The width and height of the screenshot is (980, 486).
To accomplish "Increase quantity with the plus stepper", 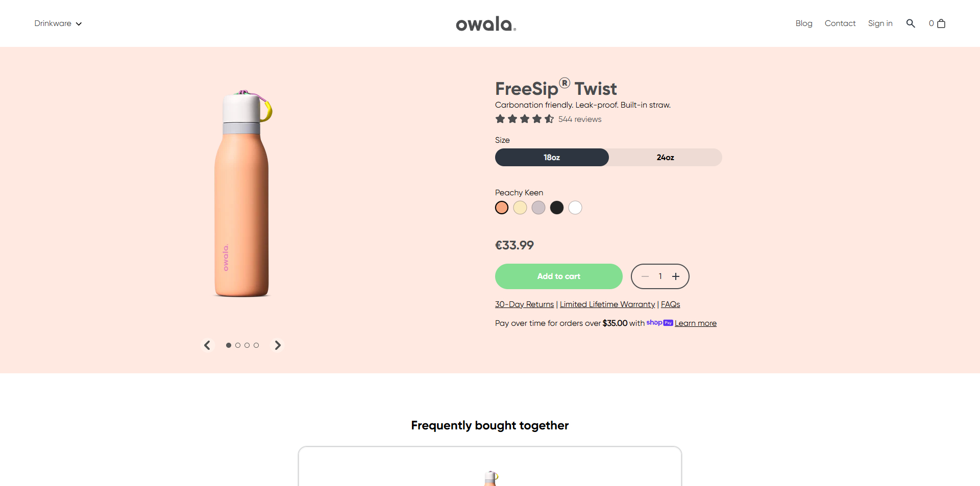I will [676, 276].
